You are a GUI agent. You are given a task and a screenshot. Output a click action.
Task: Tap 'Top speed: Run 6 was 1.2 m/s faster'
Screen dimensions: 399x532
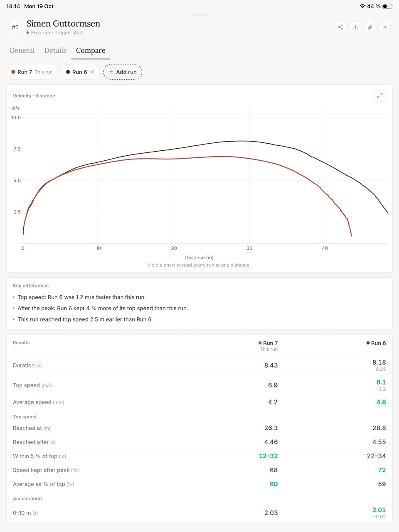pyautogui.click(x=82, y=297)
